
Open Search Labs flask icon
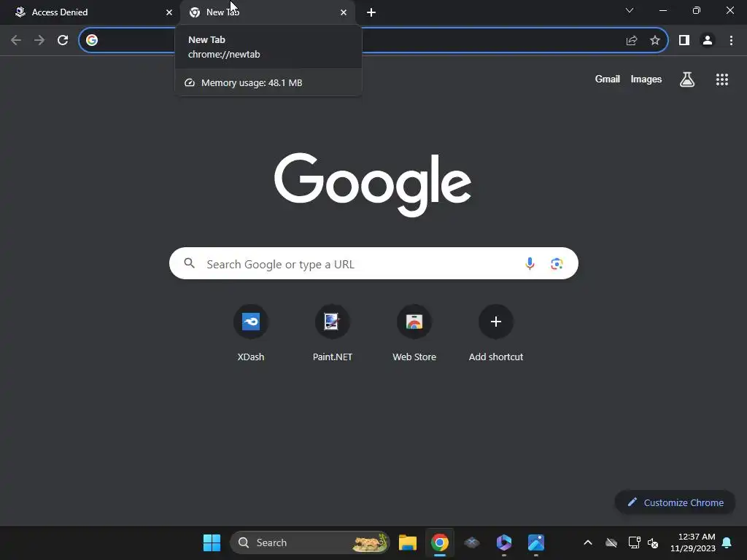[x=687, y=79]
